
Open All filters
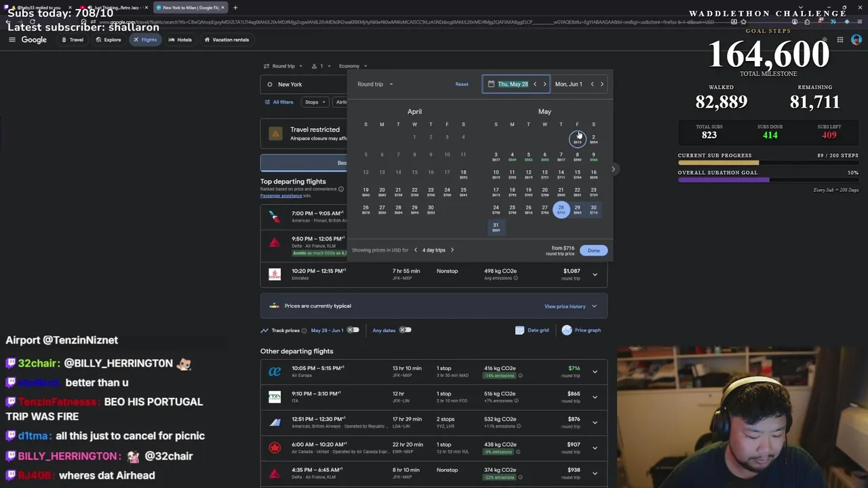279,102
